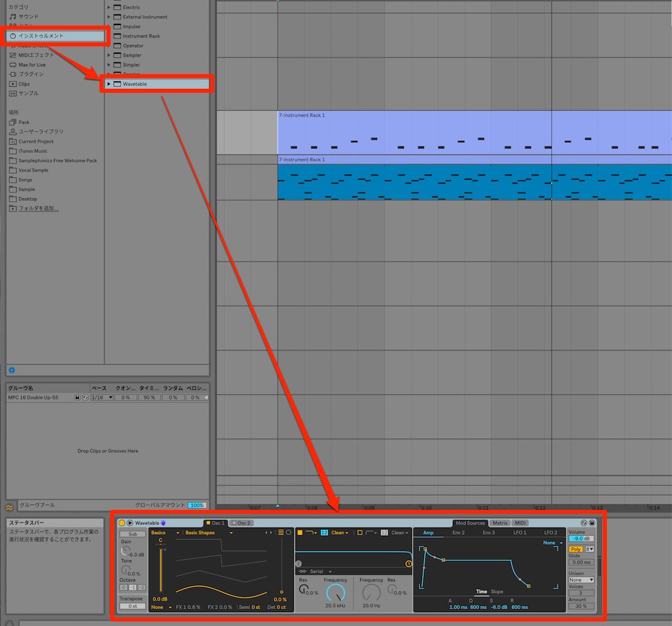Open the Clips category
The width and height of the screenshot is (672, 626).
[x=19, y=84]
